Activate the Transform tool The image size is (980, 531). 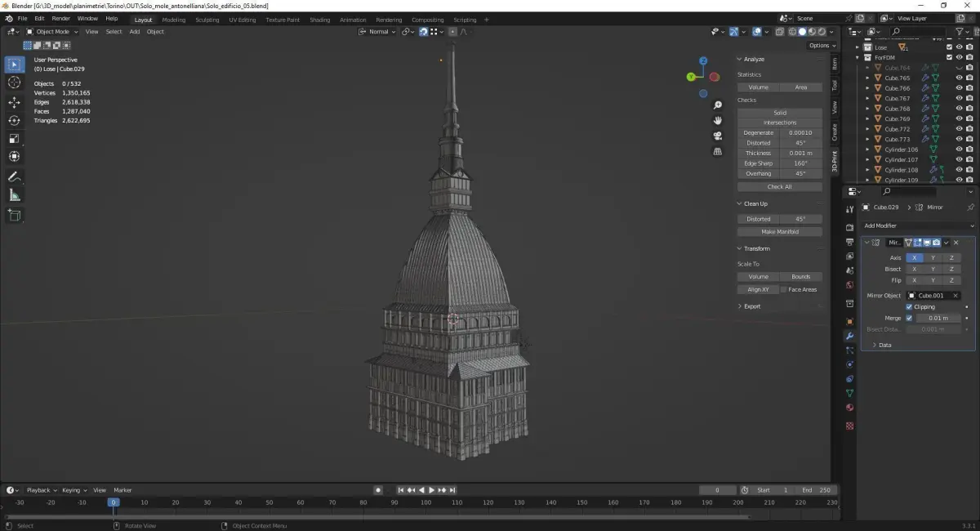click(x=15, y=156)
